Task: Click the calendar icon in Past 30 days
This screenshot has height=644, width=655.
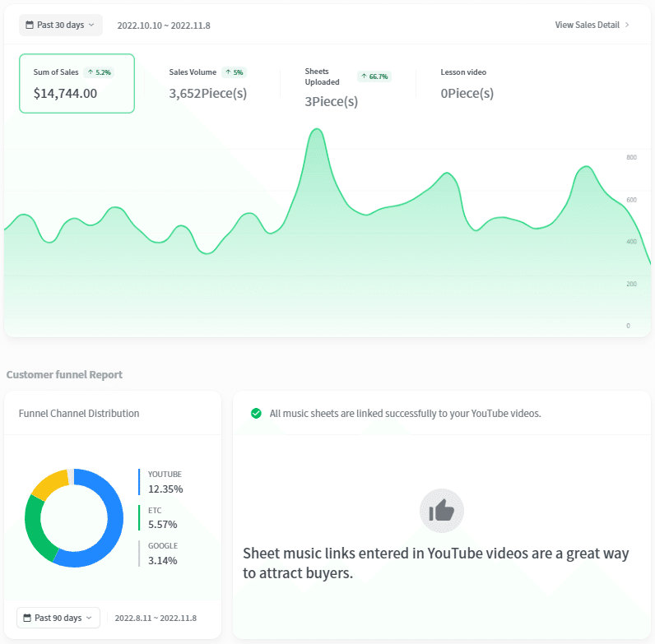Action: point(30,25)
